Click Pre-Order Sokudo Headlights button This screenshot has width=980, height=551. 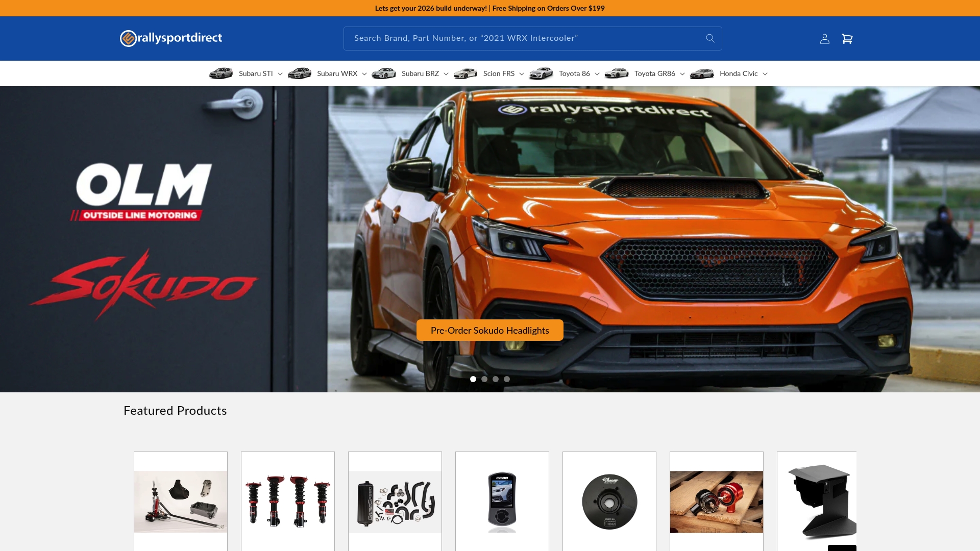[x=490, y=330]
